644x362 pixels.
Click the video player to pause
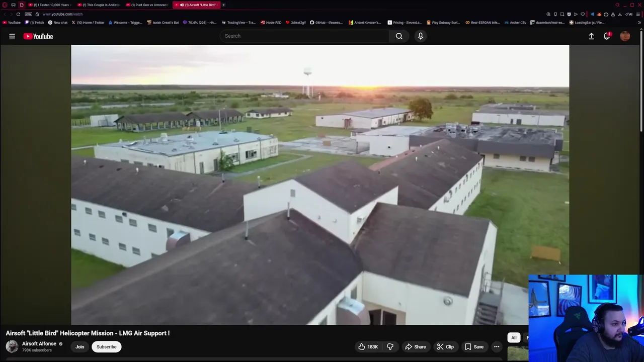[x=320, y=185]
